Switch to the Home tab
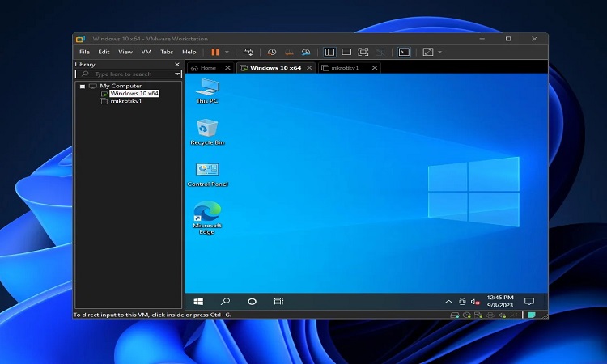The width and height of the screenshot is (607, 364). [207, 68]
